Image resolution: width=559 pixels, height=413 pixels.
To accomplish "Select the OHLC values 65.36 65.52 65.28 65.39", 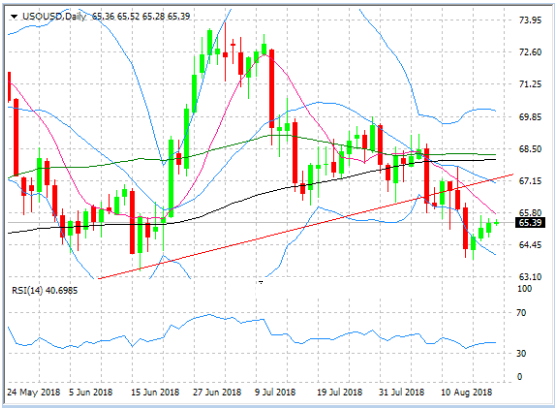I will pyautogui.click(x=141, y=16).
